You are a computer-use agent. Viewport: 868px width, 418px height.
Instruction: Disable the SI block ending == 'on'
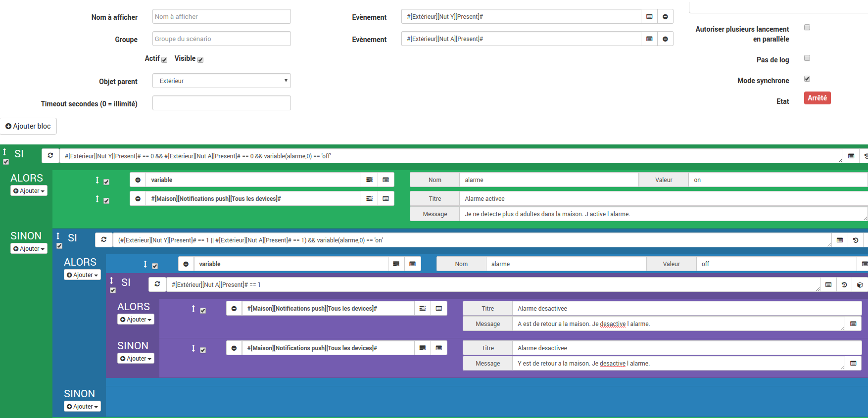59,246
